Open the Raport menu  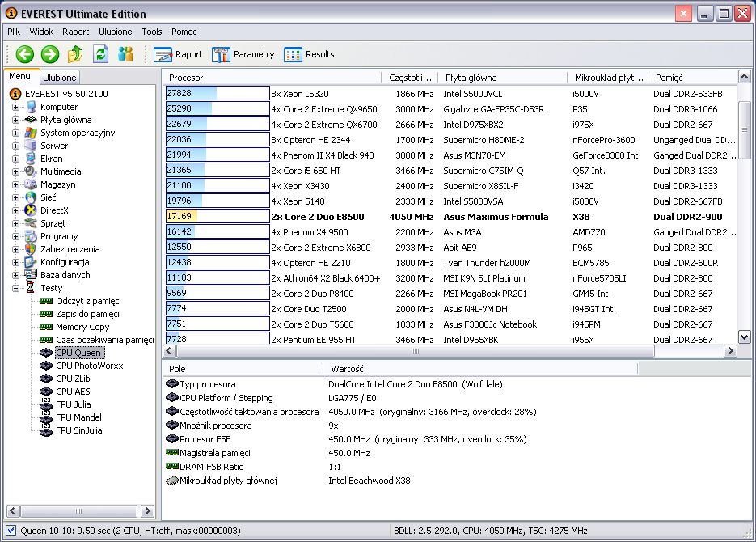(x=76, y=32)
